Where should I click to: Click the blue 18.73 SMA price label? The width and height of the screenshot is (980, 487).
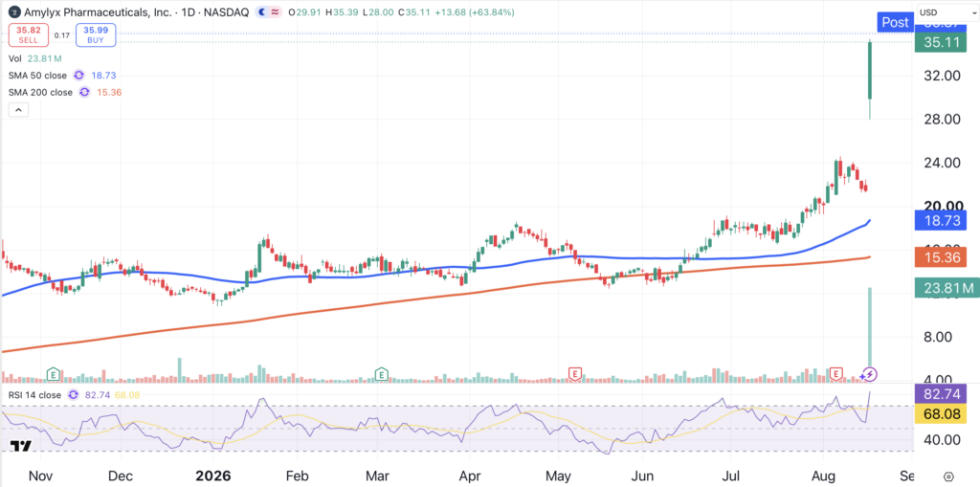(940, 219)
